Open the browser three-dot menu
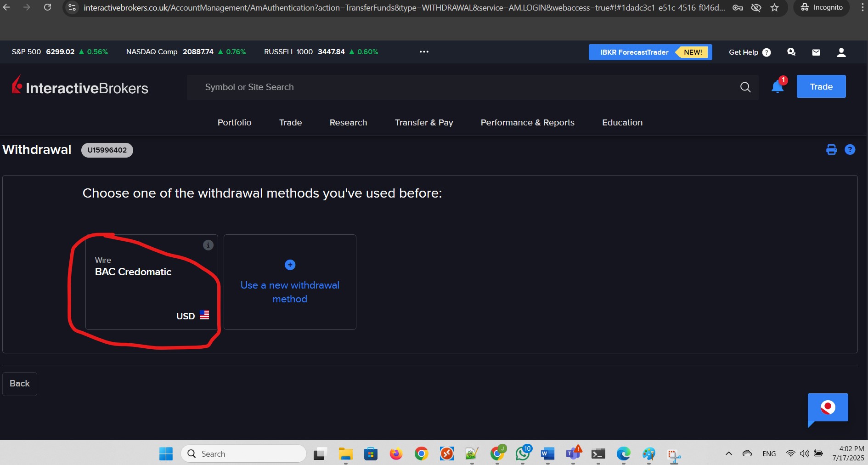 pyautogui.click(x=863, y=7)
